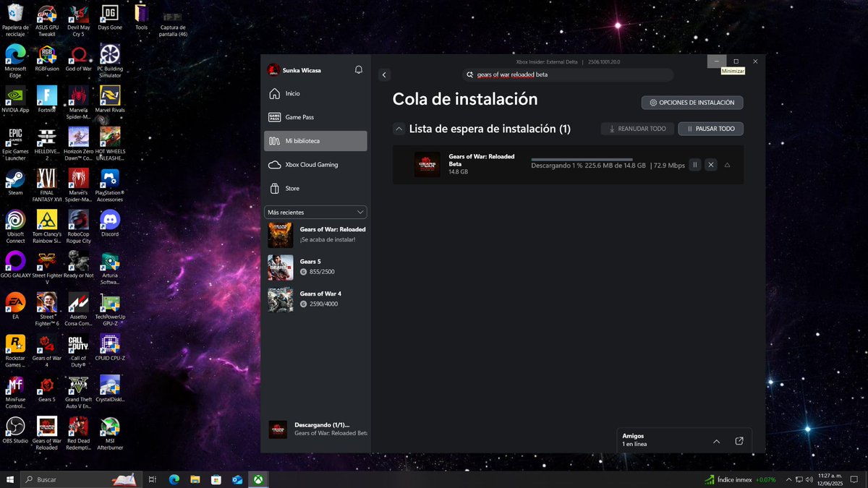
Task: Open Xbox Cloud Gaming in the sidebar
Action: [x=315, y=165]
